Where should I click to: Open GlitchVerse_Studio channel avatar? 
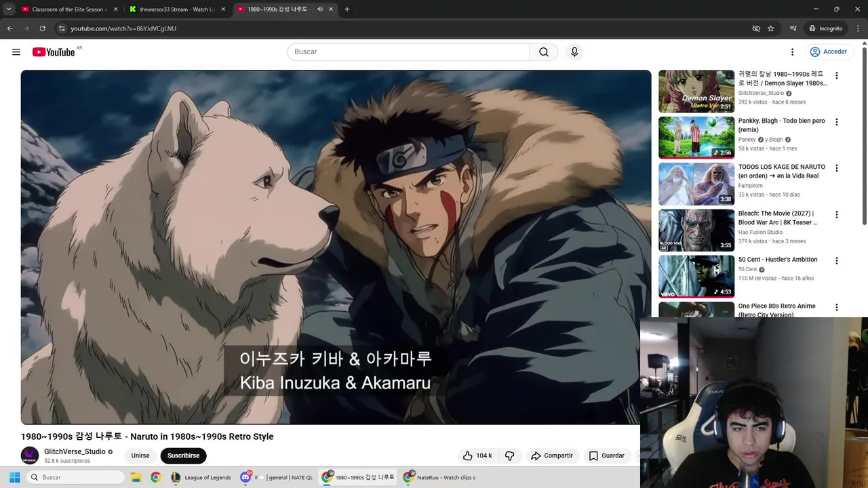click(30, 455)
